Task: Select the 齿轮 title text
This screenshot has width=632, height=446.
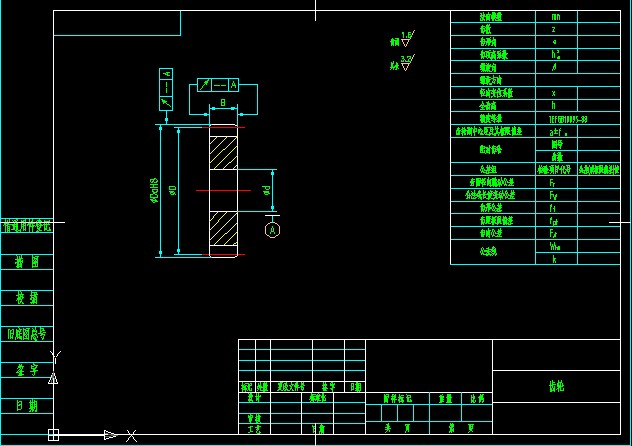Action: pos(556,386)
